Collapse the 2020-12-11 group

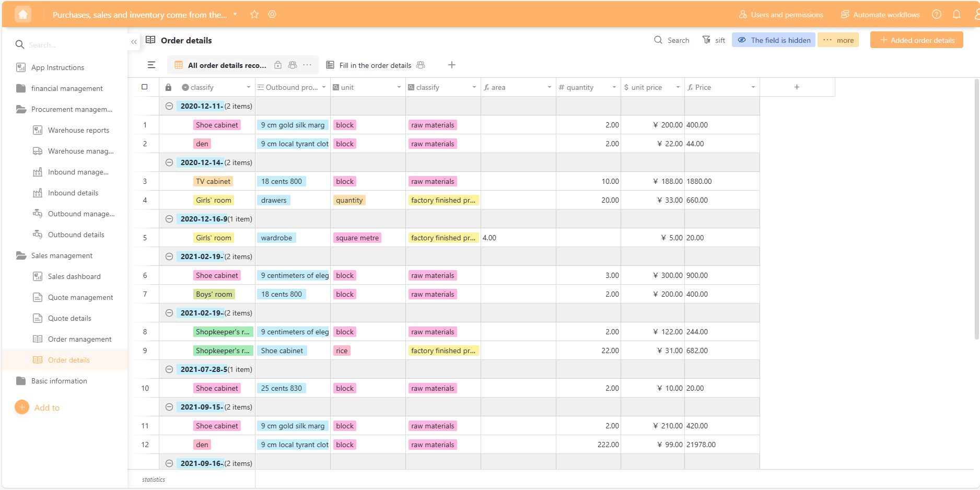coord(169,106)
